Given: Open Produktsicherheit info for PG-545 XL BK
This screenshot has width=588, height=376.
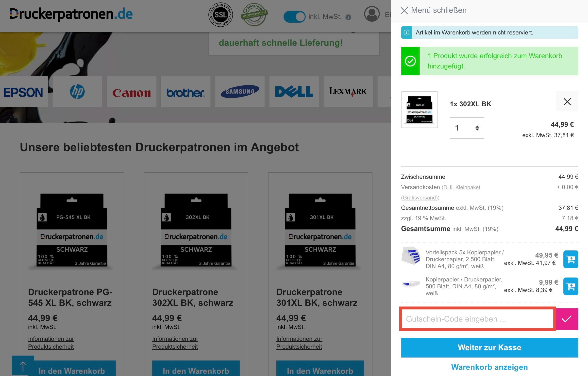Looking at the screenshot, I should click(51, 343).
